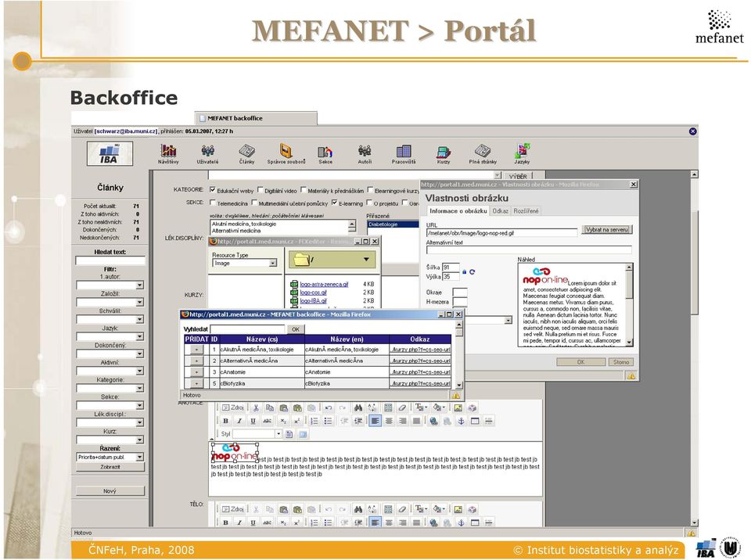Open Řazení sort dropdown Priorita+datum publ.
Screen dimensions: 751x560
point(110,457)
